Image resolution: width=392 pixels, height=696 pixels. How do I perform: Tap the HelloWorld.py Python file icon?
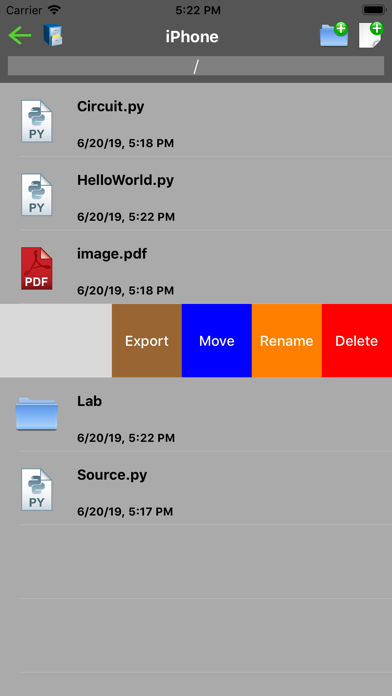click(36, 195)
